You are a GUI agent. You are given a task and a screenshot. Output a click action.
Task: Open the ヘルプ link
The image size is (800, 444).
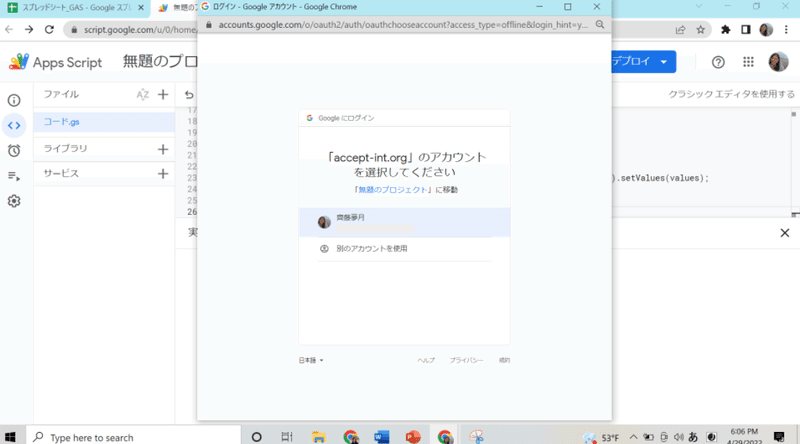(x=426, y=360)
